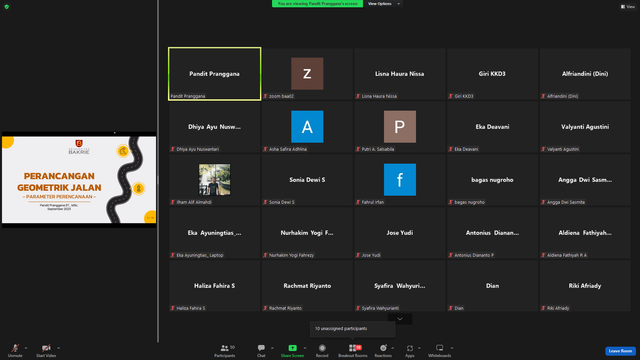The width and height of the screenshot is (640, 360).
Task: Expand chat options arrow
Action: [x=272, y=348]
